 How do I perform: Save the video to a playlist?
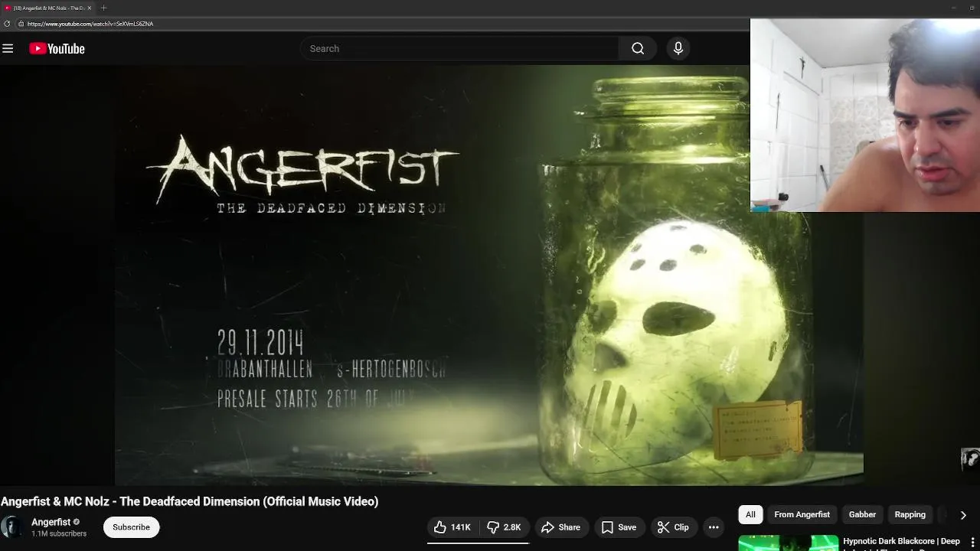619,527
